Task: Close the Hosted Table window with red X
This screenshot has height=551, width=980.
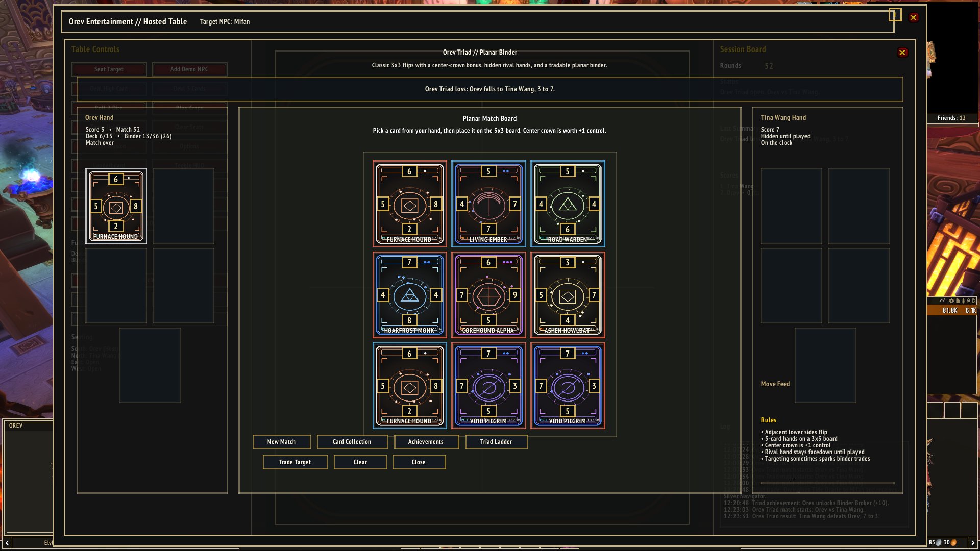Action: [x=914, y=18]
